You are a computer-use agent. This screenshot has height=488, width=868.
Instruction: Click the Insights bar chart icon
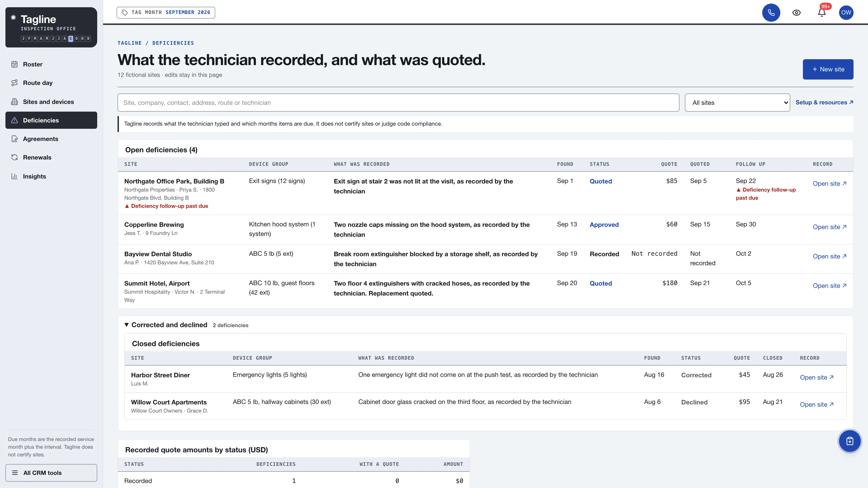point(14,176)
